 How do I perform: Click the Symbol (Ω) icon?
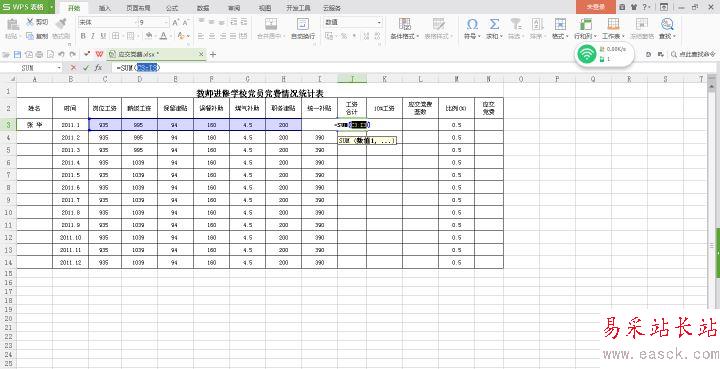coord(472,24)
